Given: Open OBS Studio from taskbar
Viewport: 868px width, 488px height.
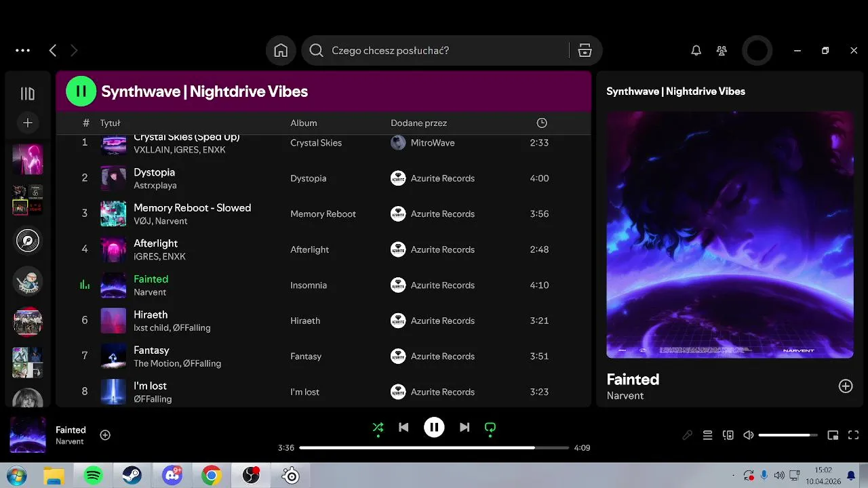Looking at the screenshot, I should 251,476.
